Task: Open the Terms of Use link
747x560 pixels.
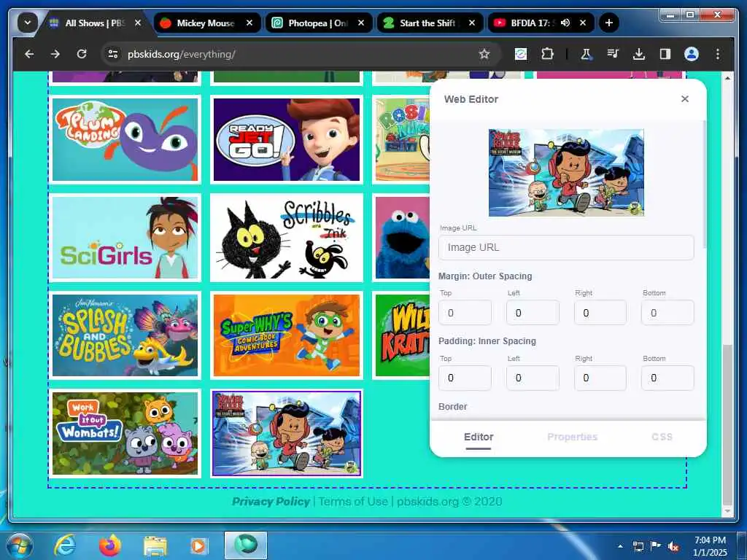Action: click(x=353, y=502)
